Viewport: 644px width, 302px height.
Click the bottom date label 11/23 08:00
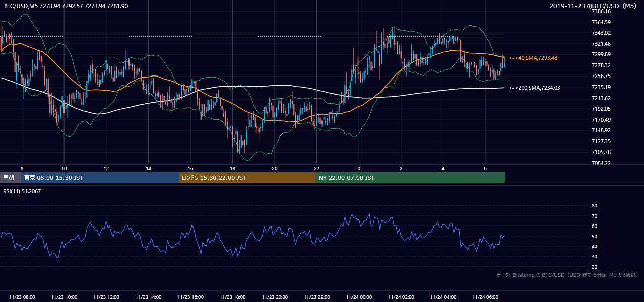[x=22, y=297]
